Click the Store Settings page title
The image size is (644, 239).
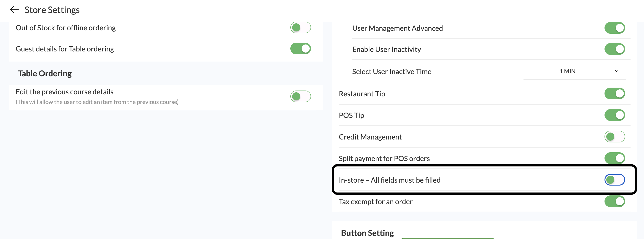52,10
